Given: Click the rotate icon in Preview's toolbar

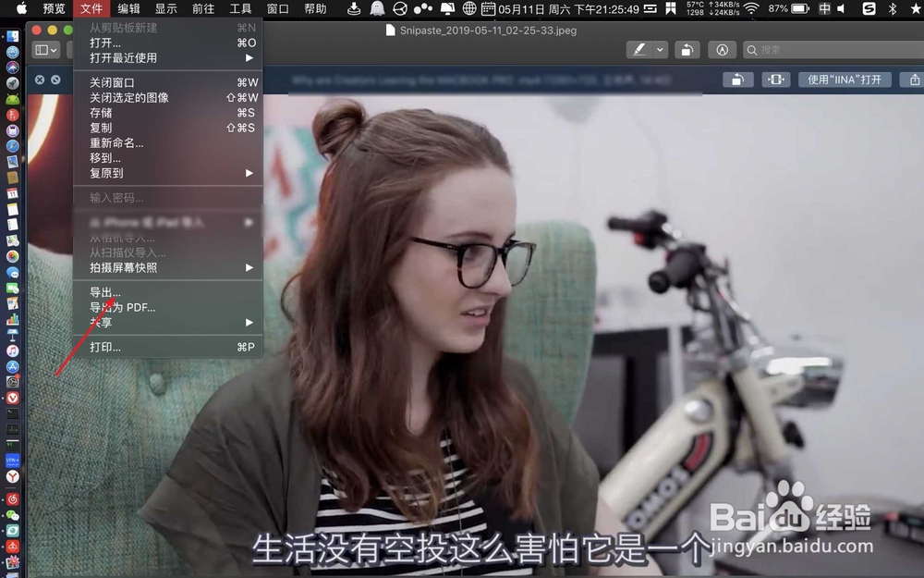Looking at the screenshot, I should point(688,49).
